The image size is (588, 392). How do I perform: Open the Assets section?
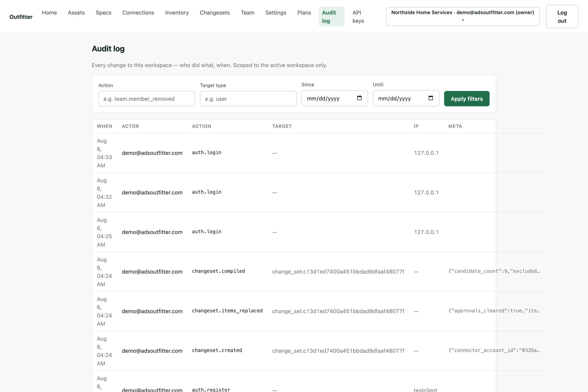pyautogui.click(x=76, y=13)
